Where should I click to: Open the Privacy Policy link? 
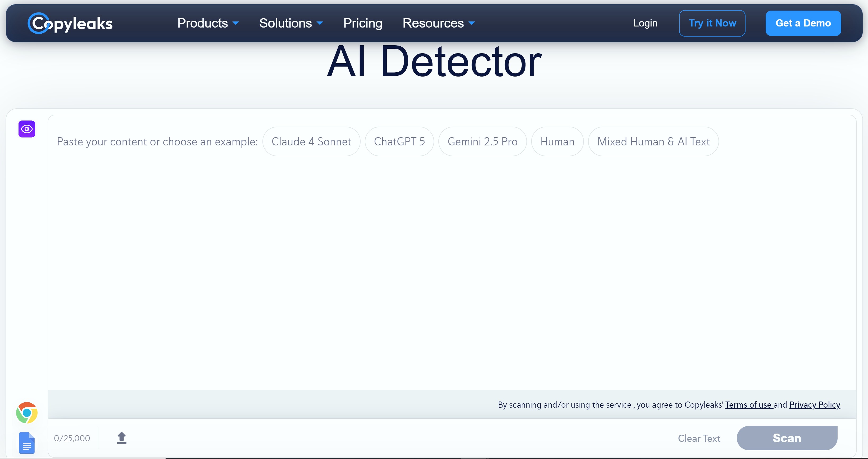click(x=815, y=405)
